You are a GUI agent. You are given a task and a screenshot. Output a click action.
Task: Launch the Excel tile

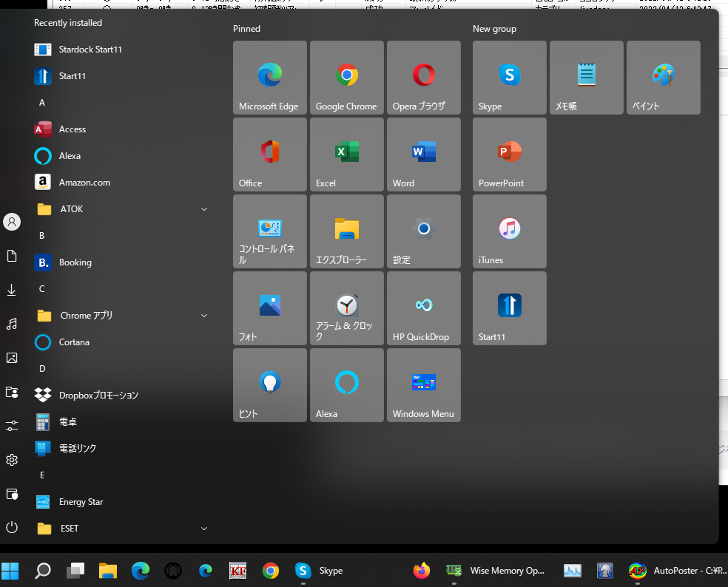pyautogui.click(x=347, y=155)
